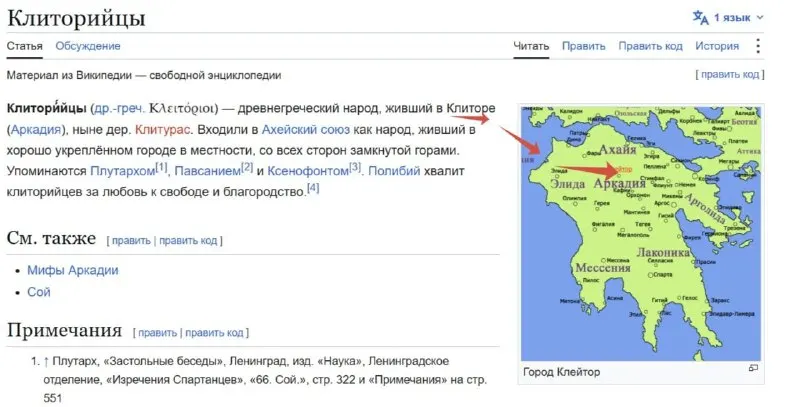The height and width of the screenshot is (407, 800).
Task: Follow the др.-греч. link
Action: 119,109
